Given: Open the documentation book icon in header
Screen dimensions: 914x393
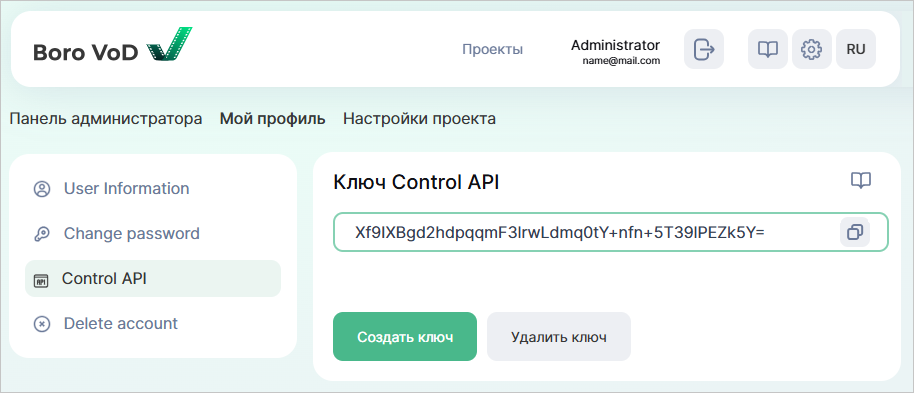Looking at the screenshot, I should coord(768,49).
